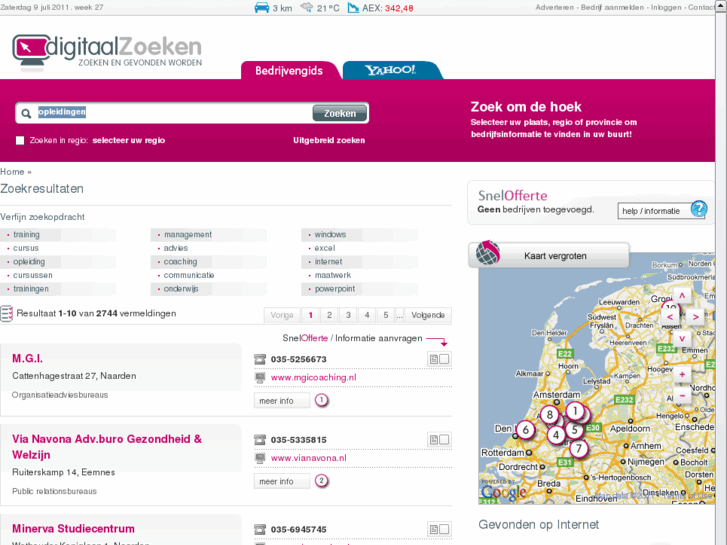
Task: Pan the map down with arrow button
Action: click(682, 338)
